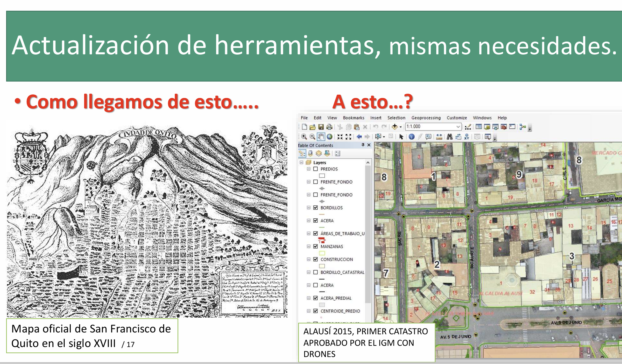Screen dimensions: 622x364
Task: Click the Add Data plus icon
Action: pos(394,126)
